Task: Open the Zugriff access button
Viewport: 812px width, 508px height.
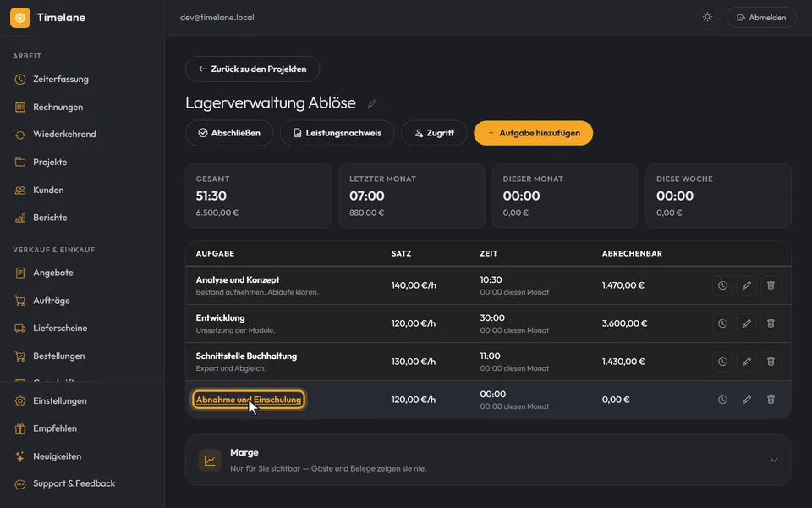Action: pos(434,133)
